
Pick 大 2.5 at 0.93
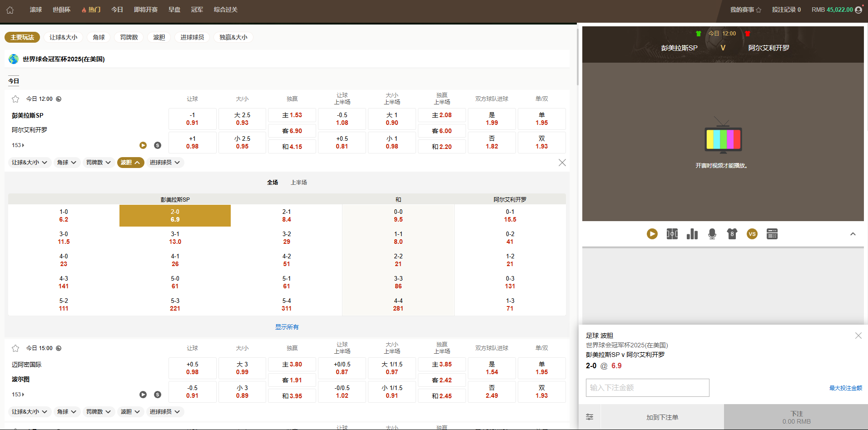point(242,119)
